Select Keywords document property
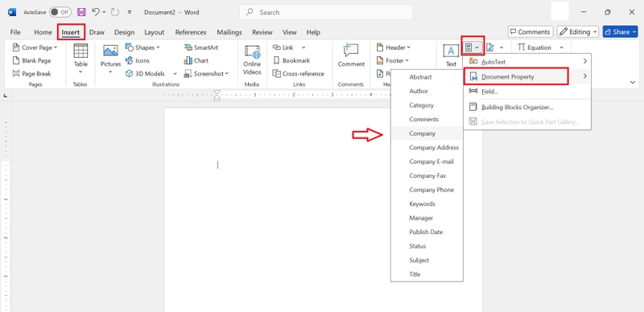Image resolution: width=644 pixels, height=312 pixels. point(427,204)
